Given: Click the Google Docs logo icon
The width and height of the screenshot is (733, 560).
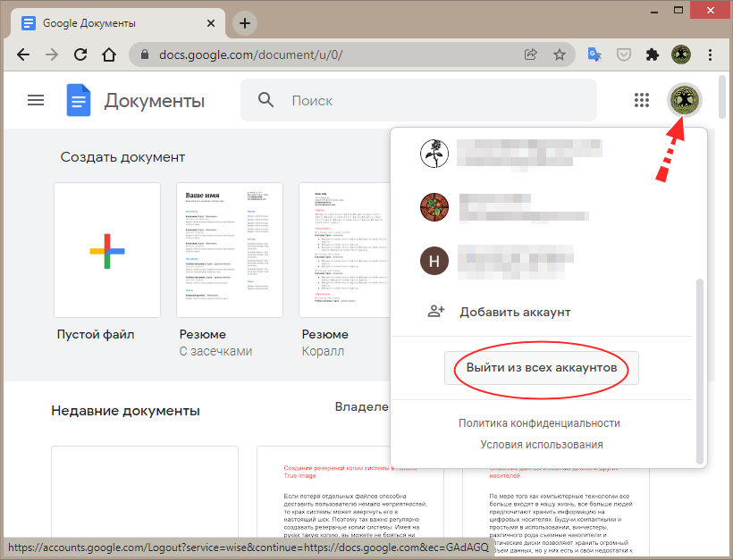Looking at the screenshot, I should (x=79, y=100).
